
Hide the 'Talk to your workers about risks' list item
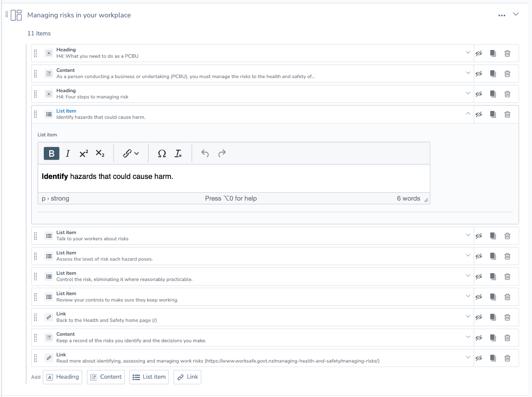pyautogui.click(x=479, y=236)
